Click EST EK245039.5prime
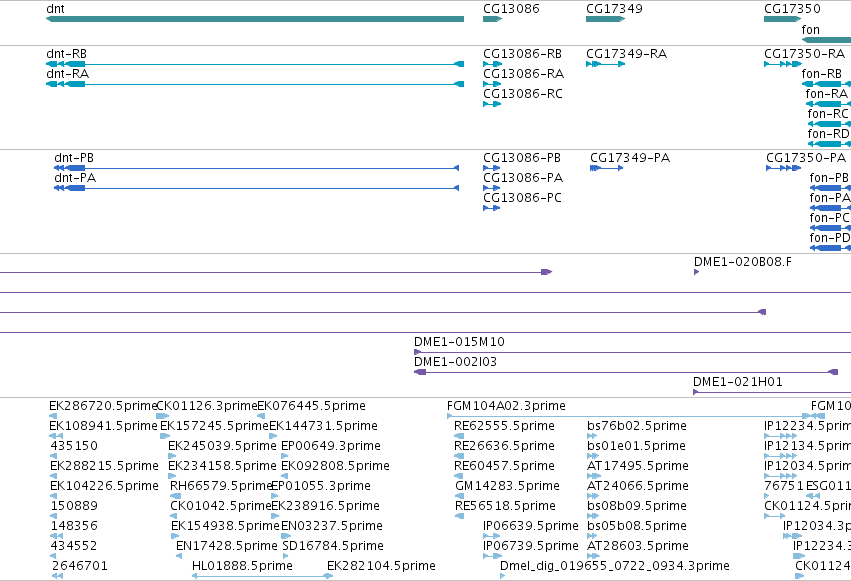The image size is (851, 581). pyautogui.click(x=172, y=456)
